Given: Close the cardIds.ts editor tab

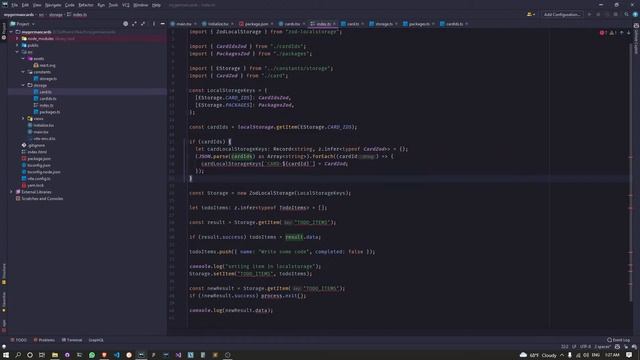Looking at the screenshot, I should point(467,24).
